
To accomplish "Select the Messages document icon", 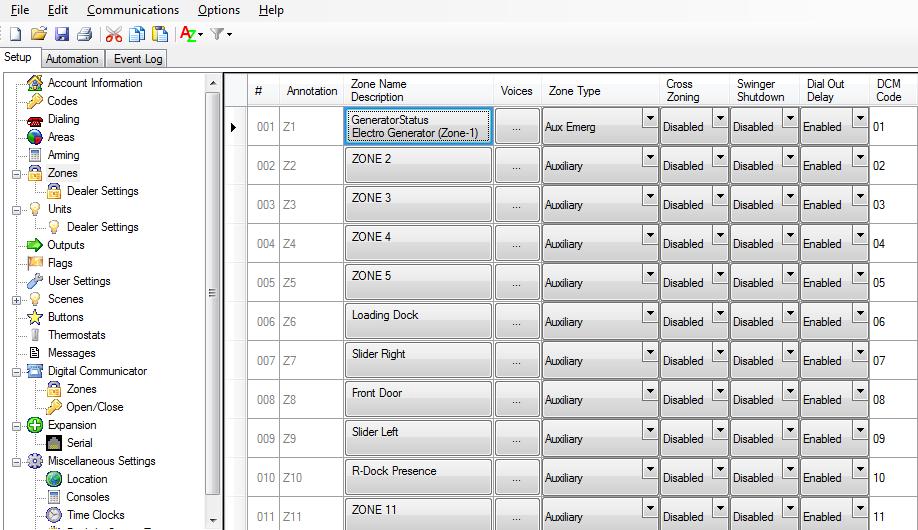I will pos(35,353).
